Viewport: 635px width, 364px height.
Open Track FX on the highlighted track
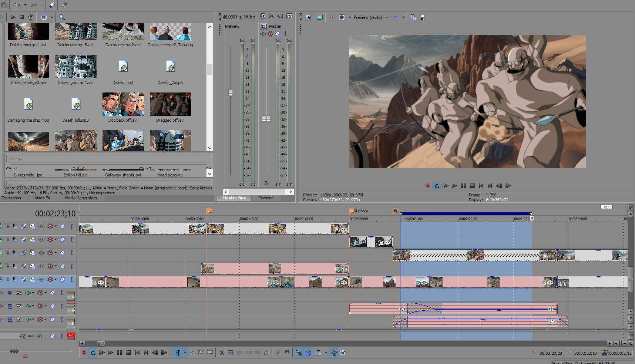[50, 280]
